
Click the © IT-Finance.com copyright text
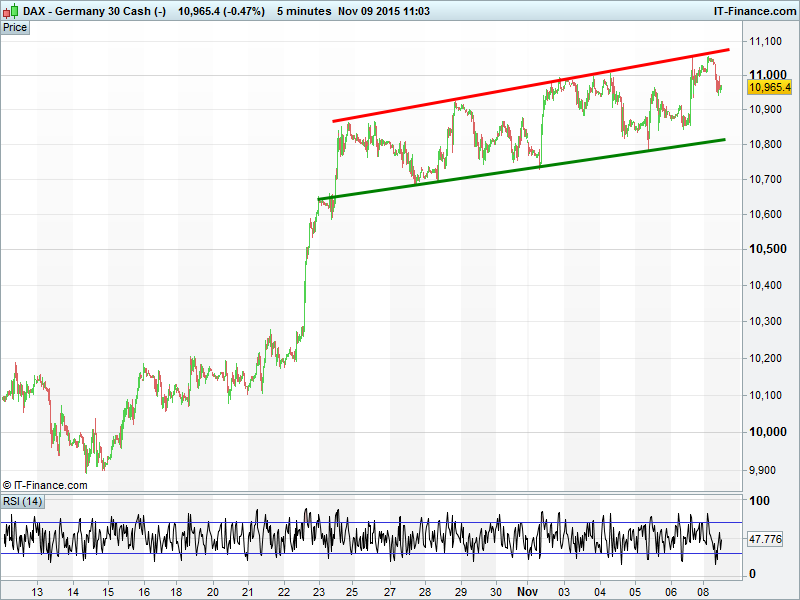(x=45, y=485)
